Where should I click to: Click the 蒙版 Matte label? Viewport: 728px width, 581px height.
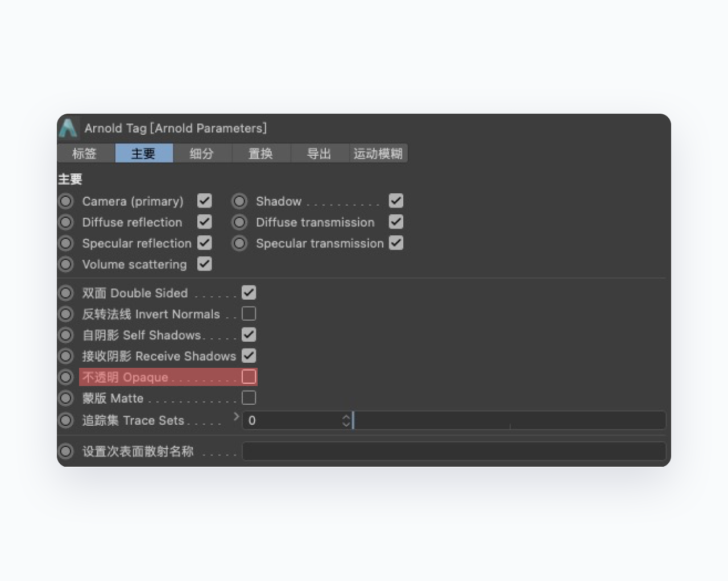(x=113, y=398)
